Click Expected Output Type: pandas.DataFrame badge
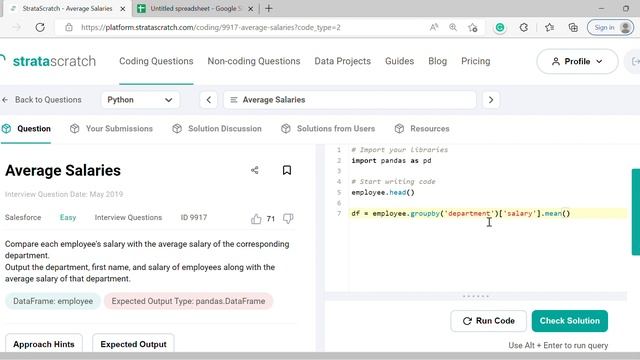 tap(188, 301)
